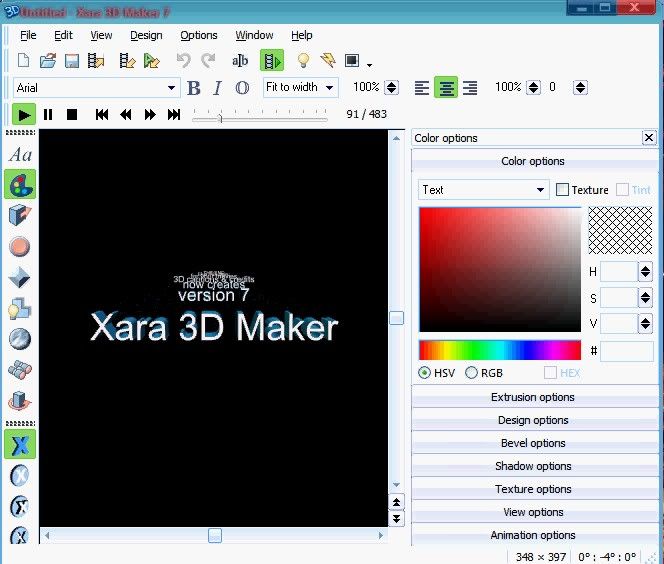
Task: Open the background icon dropdown arrow
Action: point(370,65)
